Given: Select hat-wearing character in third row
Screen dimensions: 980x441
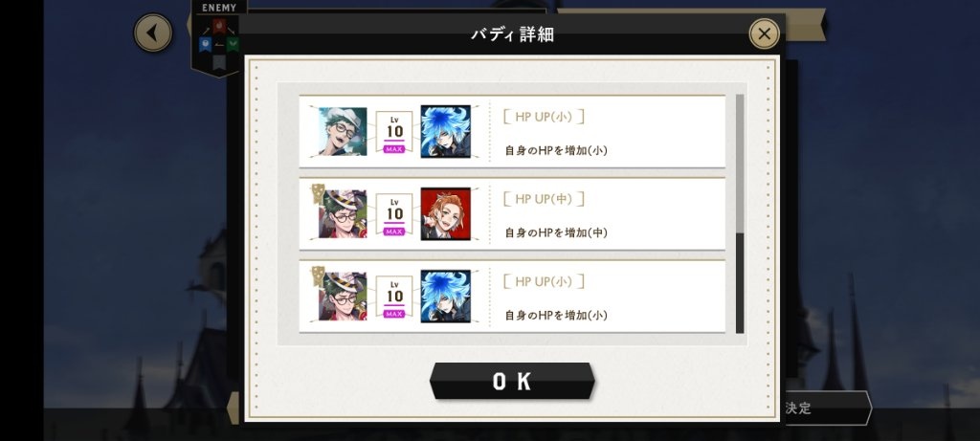Looking at the screenshot, I should pyautogui.click(x=343, y=297).
